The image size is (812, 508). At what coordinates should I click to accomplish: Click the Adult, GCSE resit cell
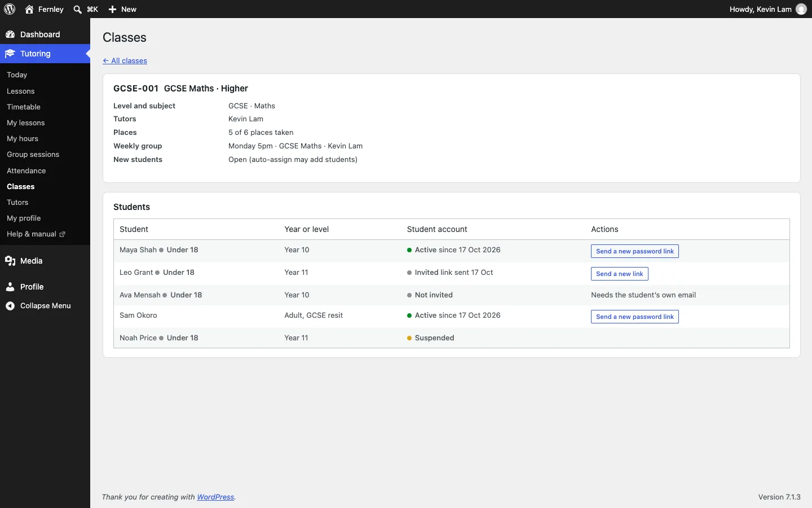click(314, 316)
